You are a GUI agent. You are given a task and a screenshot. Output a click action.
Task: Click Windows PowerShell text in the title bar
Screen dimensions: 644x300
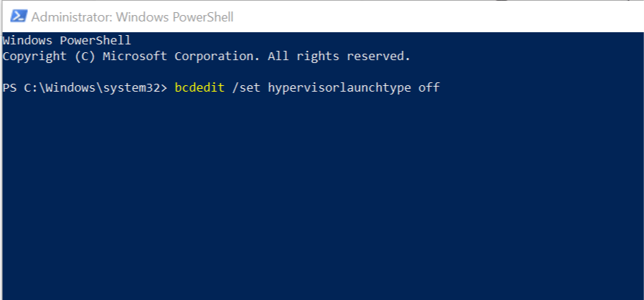click(x=174, y=17)
